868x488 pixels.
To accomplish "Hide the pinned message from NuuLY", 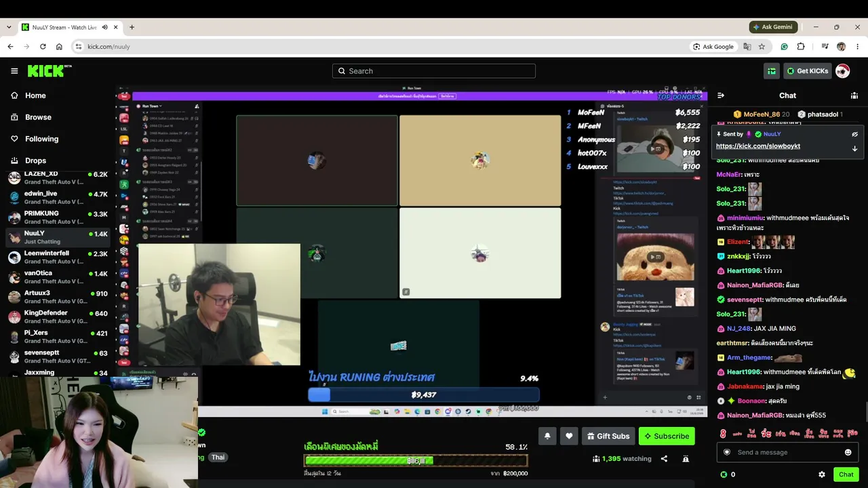I will click(x=854, y=134).
